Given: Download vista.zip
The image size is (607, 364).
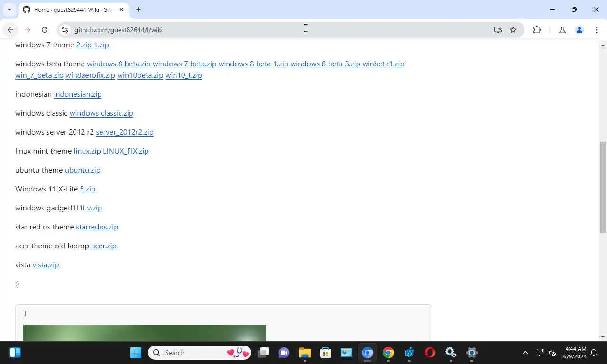Looking at the screenshot, I should coord(46,265).
